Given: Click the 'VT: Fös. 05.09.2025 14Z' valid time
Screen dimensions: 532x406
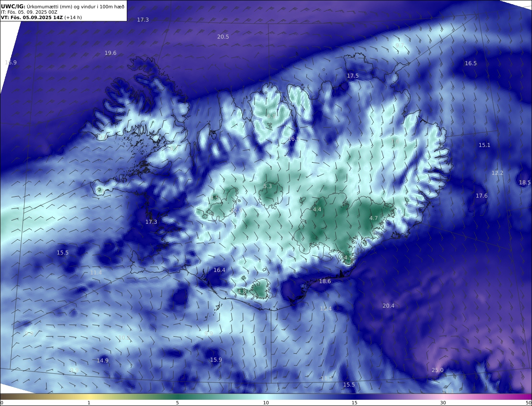Looking at the screenshot, I should point(32,18).
